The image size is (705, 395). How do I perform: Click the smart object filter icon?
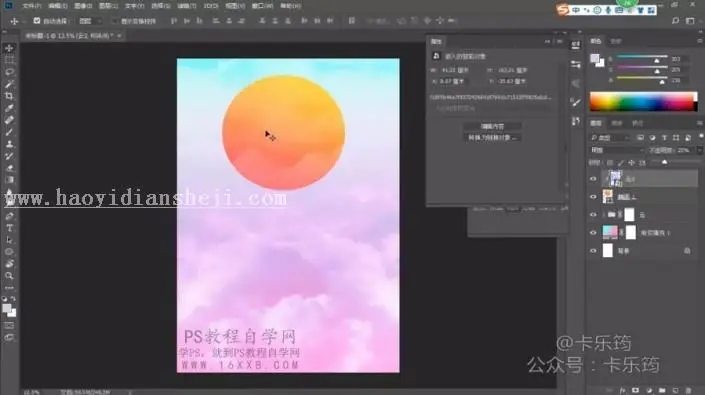(688, 138)
